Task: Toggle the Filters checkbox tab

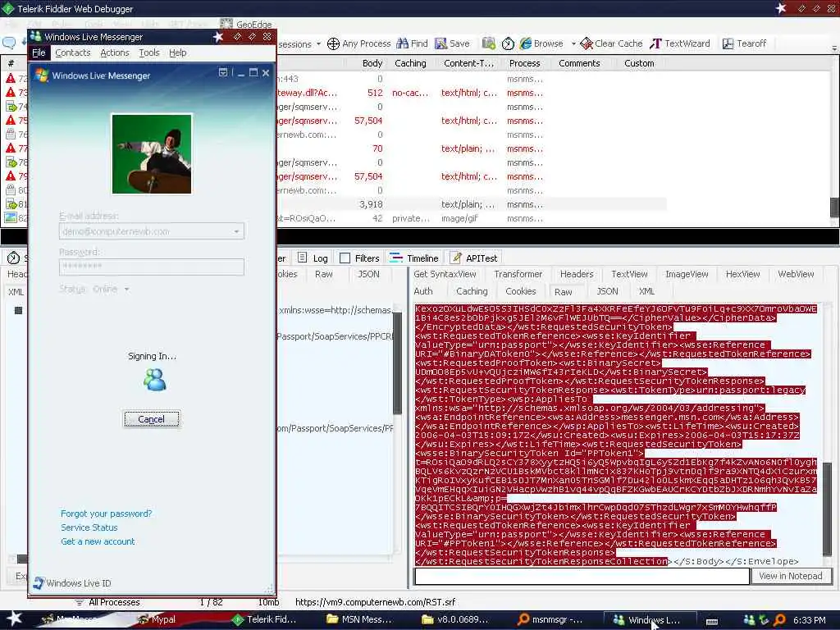Action: click(x=359, y=258)
